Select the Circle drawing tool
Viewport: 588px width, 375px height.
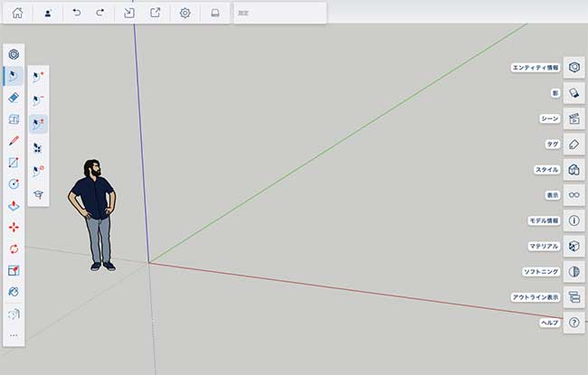tap(14, 184)
